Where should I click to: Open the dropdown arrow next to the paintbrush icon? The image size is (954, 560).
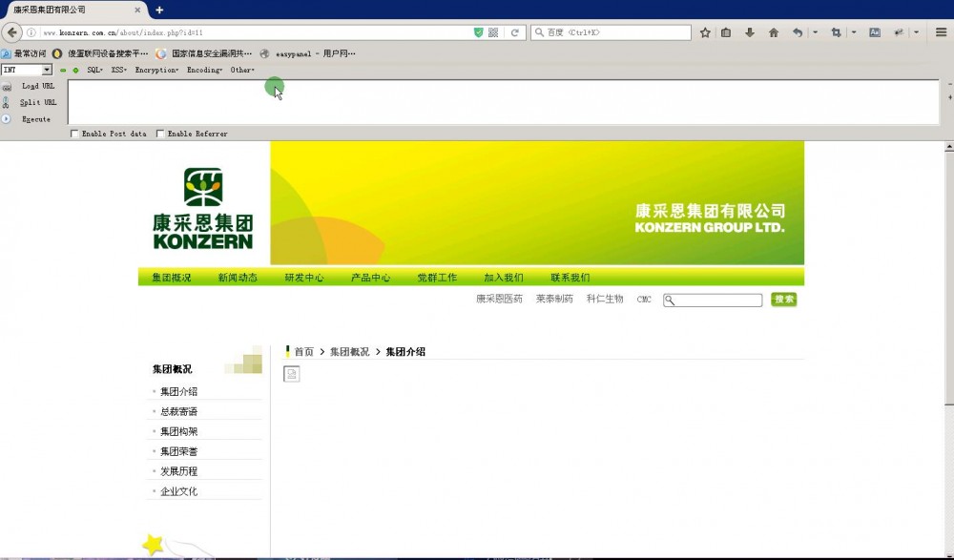pos(916,32)
